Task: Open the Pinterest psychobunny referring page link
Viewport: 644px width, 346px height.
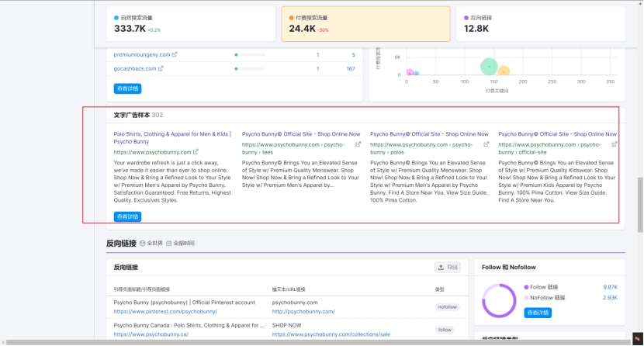Action: pyautogui.click(x=164, y=311)
